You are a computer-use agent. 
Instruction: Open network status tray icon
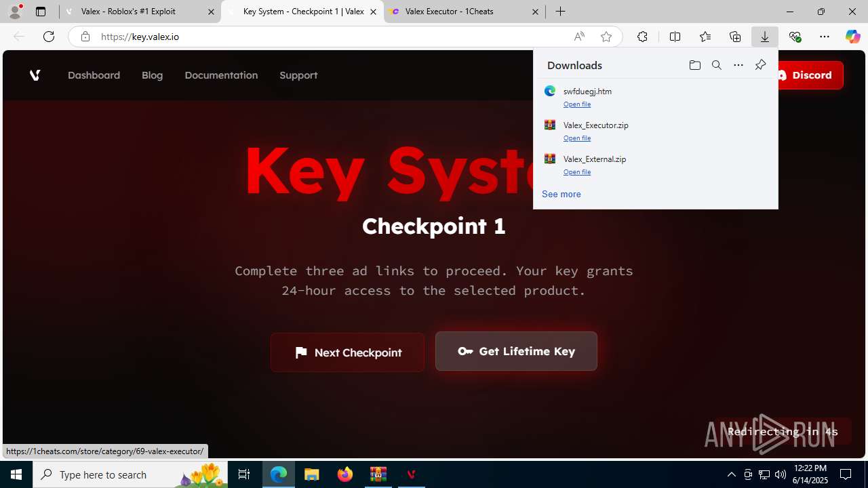pyautogui.click(x=764, y=474)
